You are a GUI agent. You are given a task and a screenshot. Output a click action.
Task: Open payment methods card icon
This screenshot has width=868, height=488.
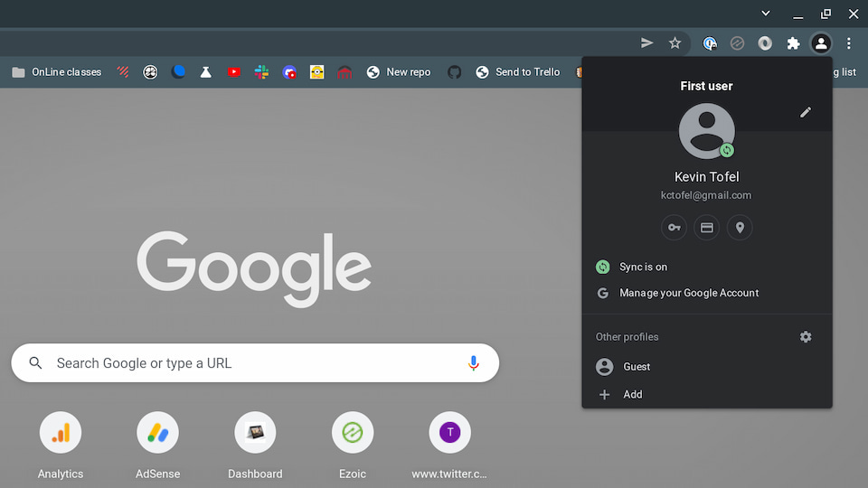pyautogui.click(x=706, y=228)
